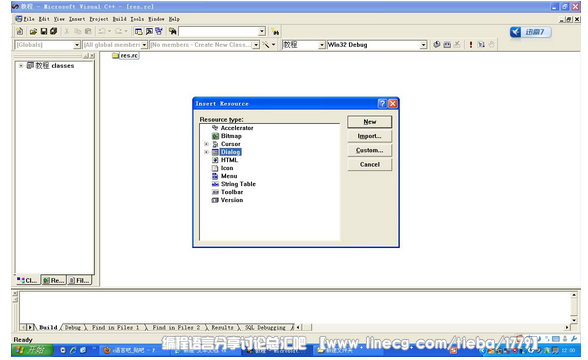Open the Find combo box dropdown arrow
This screenshot has width=588, height=360.
(x=262, y=32)
